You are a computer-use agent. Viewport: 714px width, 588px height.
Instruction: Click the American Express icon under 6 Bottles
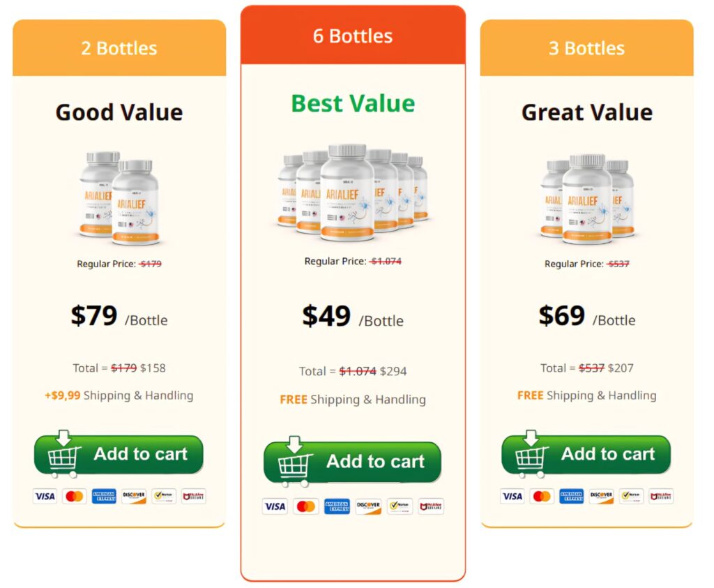[337, 506]
